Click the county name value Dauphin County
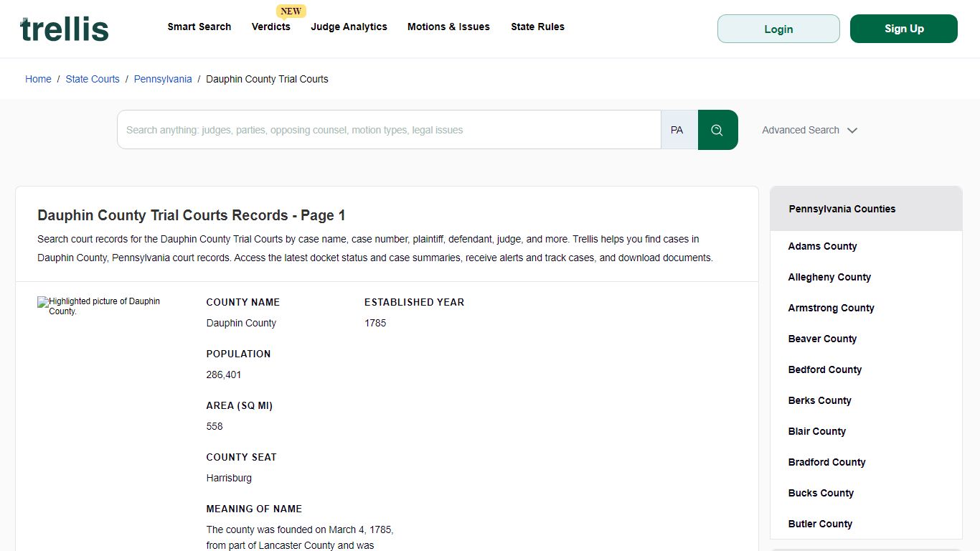 click(x=241, y=323)
